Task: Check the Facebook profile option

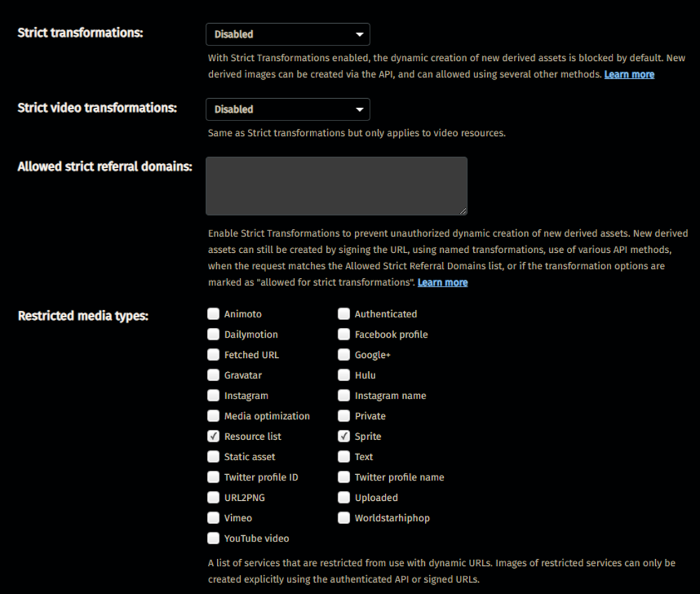Action: pos(344,334)
